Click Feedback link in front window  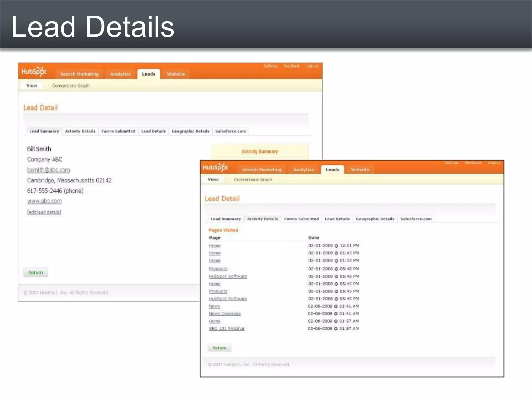(473, 163)
